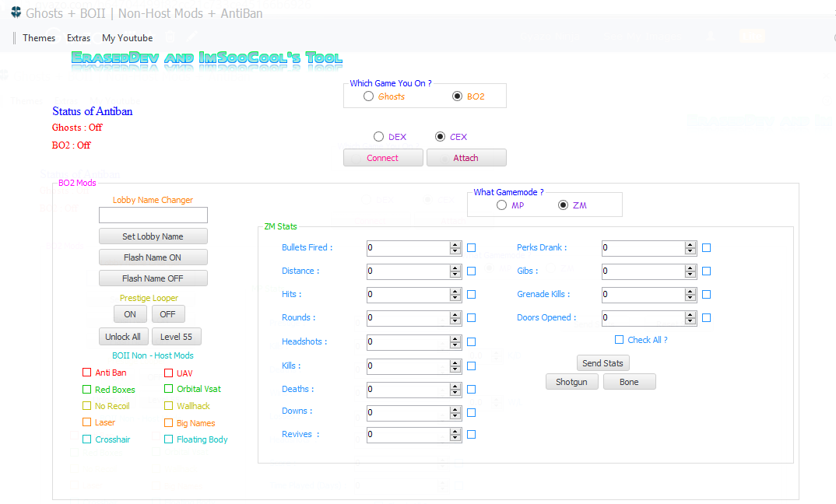This screenshot has height=504, width=836.
Task: Enable the Anti Ban checkbox
Action: click(x=87, y=373)
